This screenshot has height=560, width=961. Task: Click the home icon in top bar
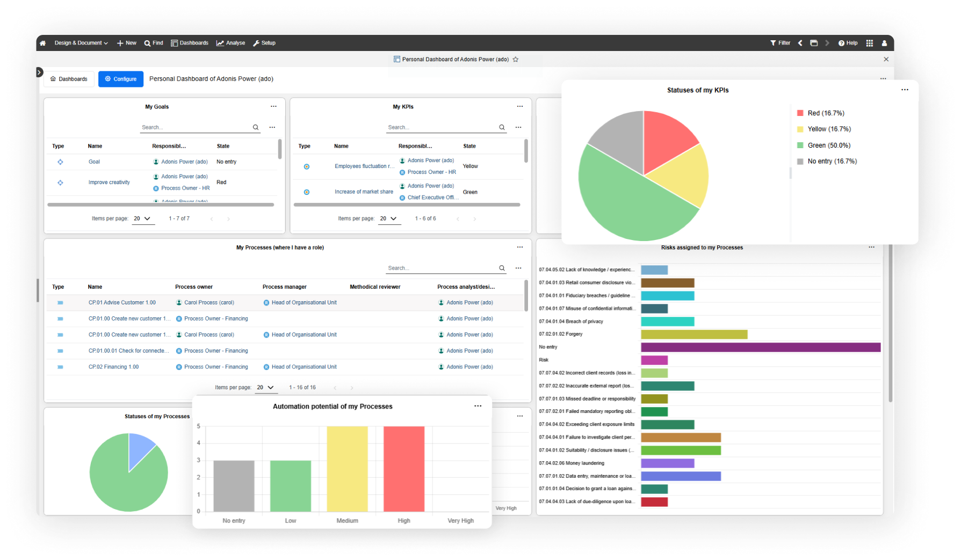[43, 43]
